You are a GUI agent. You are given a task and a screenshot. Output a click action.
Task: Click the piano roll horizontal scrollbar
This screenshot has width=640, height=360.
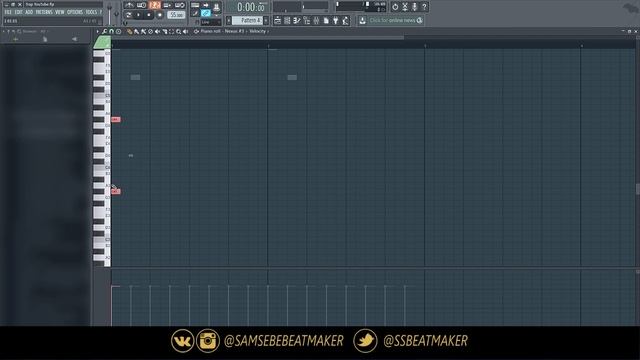tap(258, 37)
